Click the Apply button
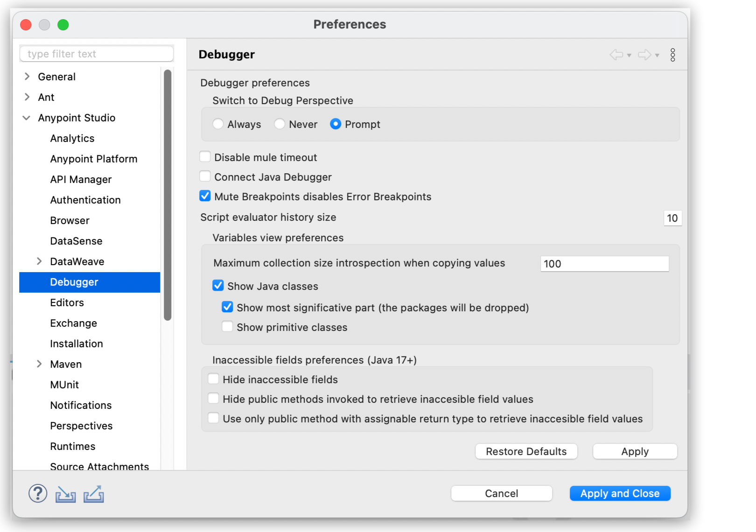Viewport: 756px width, 532px height. coord(635,451)
